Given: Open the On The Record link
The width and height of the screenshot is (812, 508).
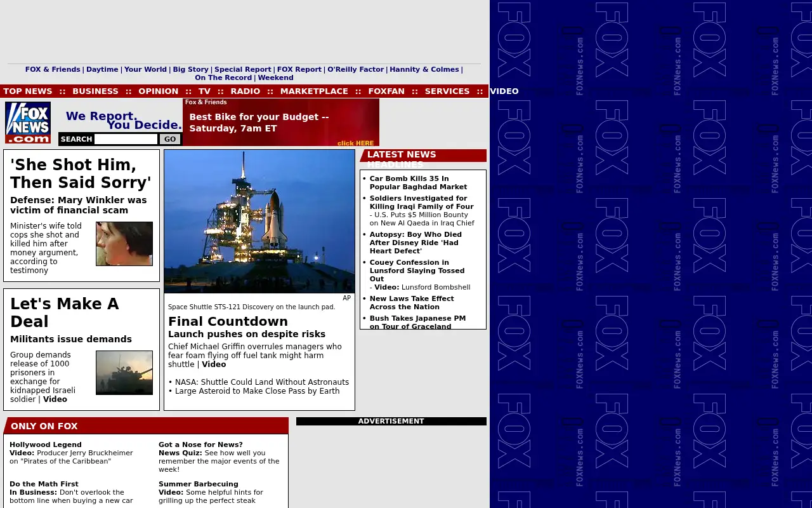Looking at the screenshot, I should (x=223, y=78).
